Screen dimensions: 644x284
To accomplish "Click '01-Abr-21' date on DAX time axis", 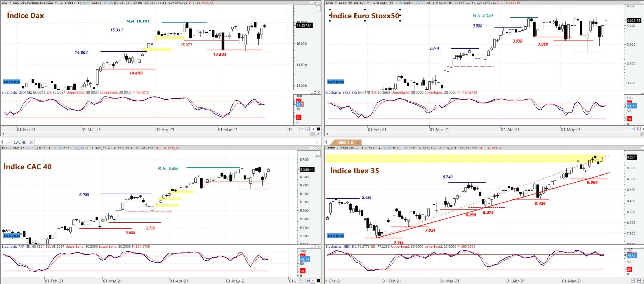I will pos(165,130).
